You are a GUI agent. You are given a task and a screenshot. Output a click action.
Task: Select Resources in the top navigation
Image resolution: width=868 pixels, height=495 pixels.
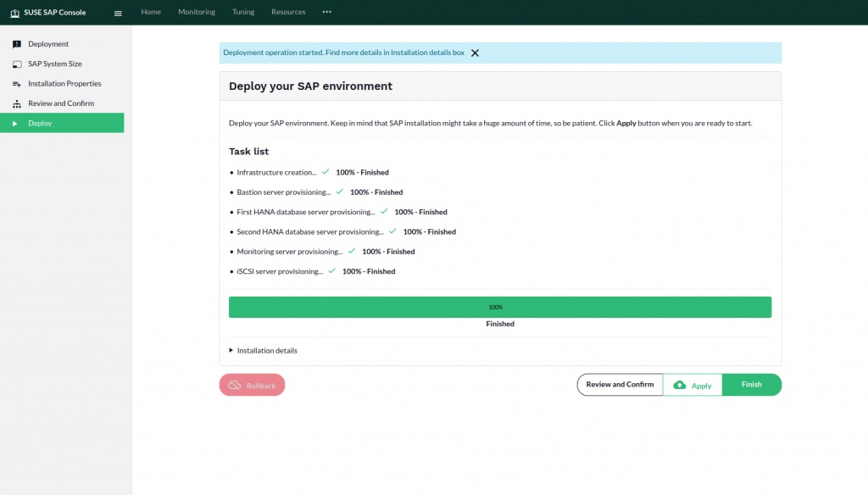point(288,12)
